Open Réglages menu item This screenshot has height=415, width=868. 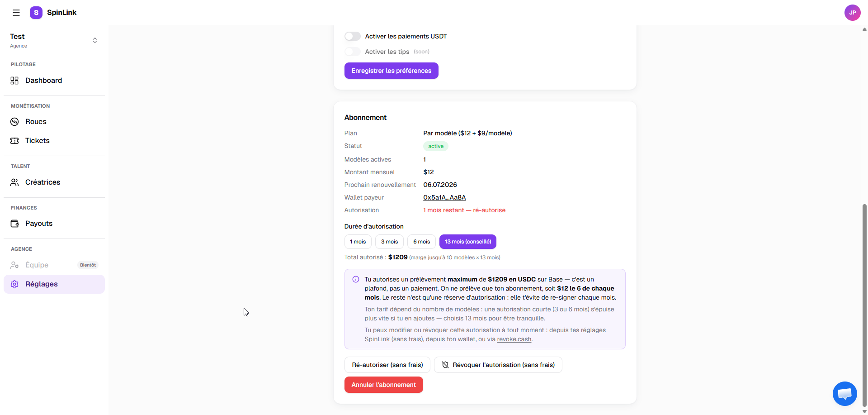[54, 284]
